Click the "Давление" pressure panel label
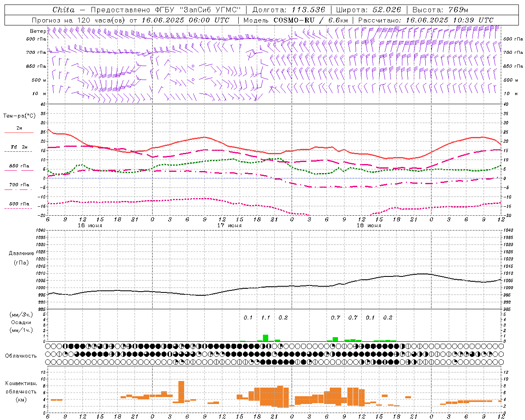Viewport: 525px width, 420px height. pos(21,253)
